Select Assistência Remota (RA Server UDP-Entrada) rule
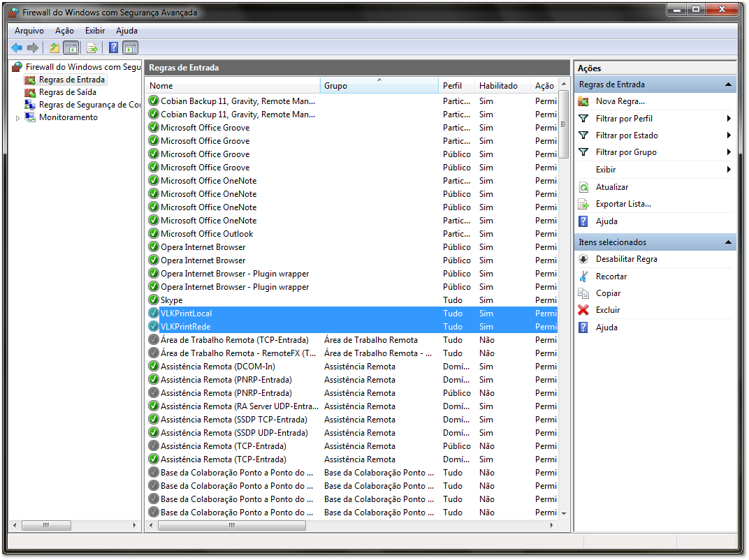The height and width of the screenshot is (560, 749). pos(352,406)
